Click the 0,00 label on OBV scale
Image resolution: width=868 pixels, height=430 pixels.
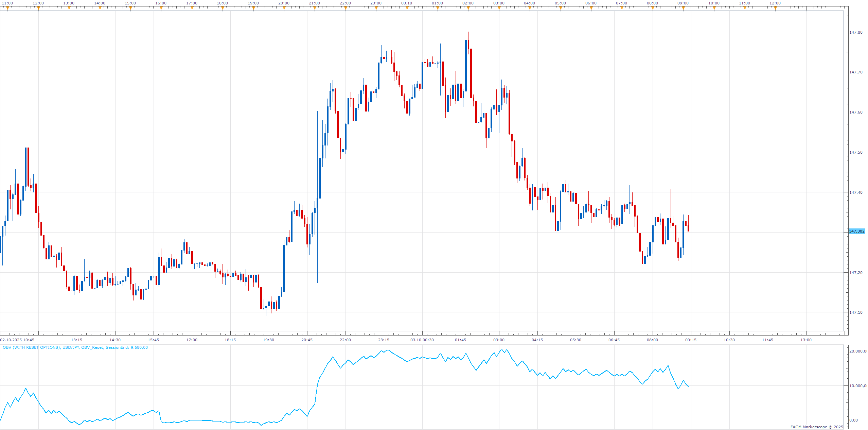(x=853, y=420)
